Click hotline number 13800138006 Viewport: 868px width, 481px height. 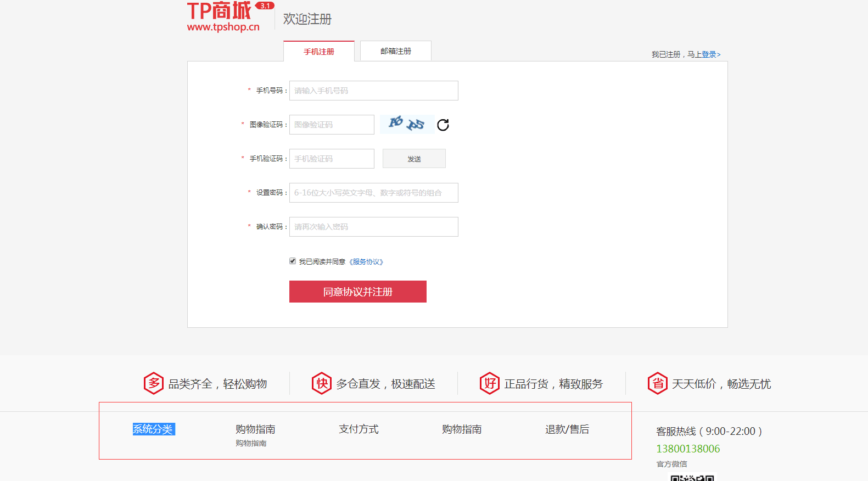click(x=688, y=449)
